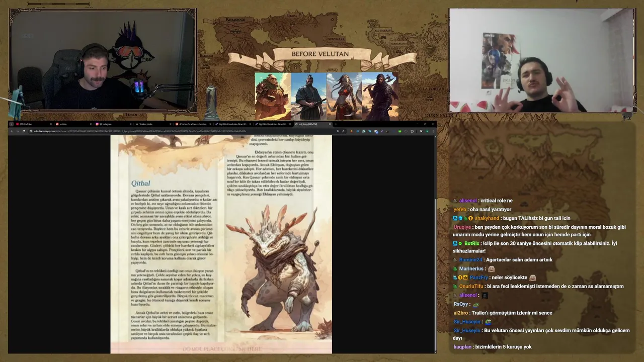This screenshot has width=644, height=362.
Task: Click username Uruqiye in chat
Action: [462, 227]
